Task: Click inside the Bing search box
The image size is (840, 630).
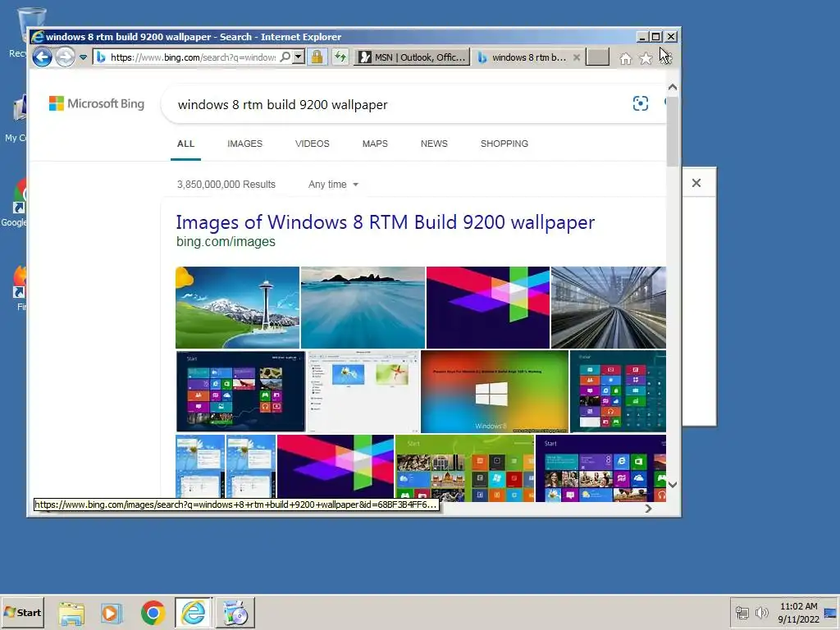Action: (396, 104)
